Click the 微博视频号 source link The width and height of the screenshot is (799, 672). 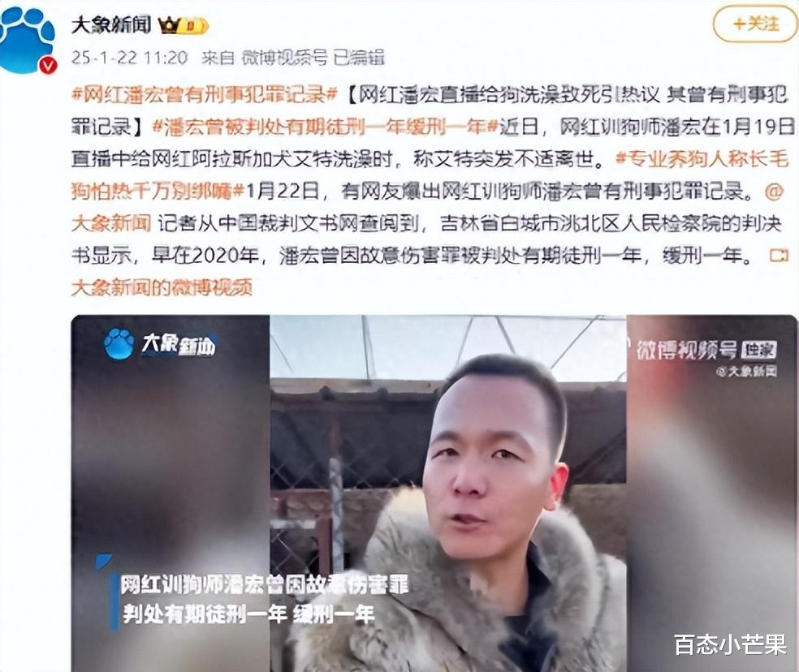[x=284, y=58]
